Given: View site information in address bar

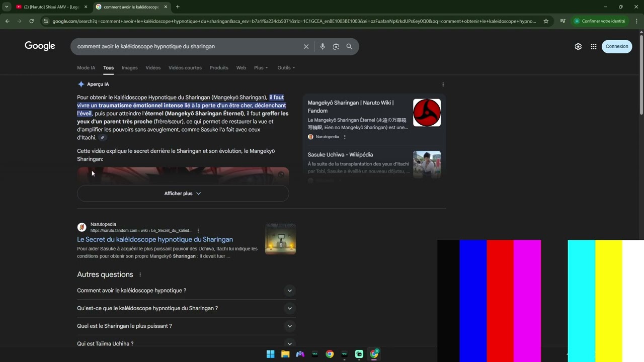Looking at the screenshot, I should 46,21.
